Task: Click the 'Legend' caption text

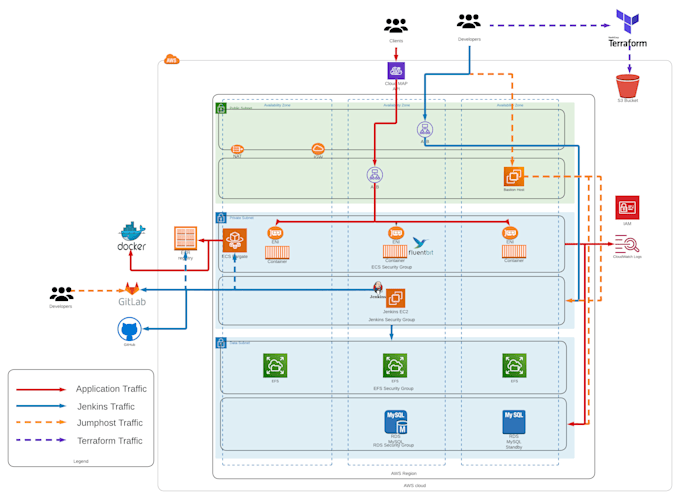Action: [x=81, y=461]
